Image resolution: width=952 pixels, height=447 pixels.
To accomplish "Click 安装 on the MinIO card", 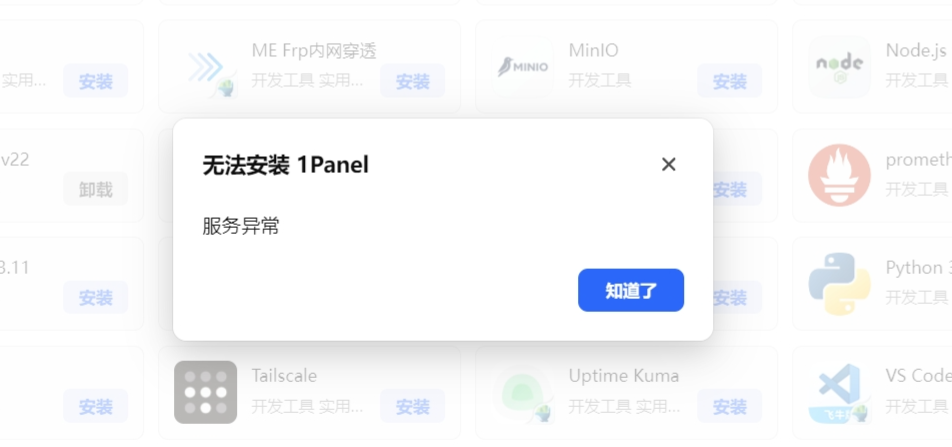I will [729, 82].
